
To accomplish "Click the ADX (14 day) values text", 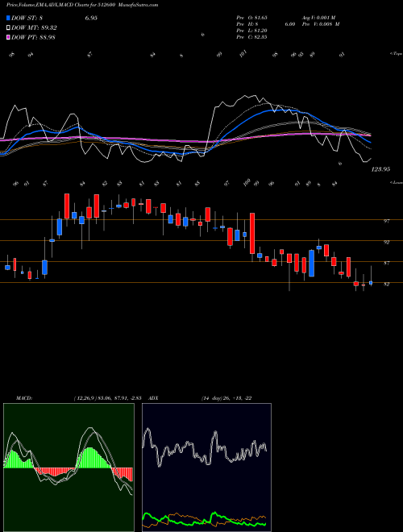I will [226, 398].
